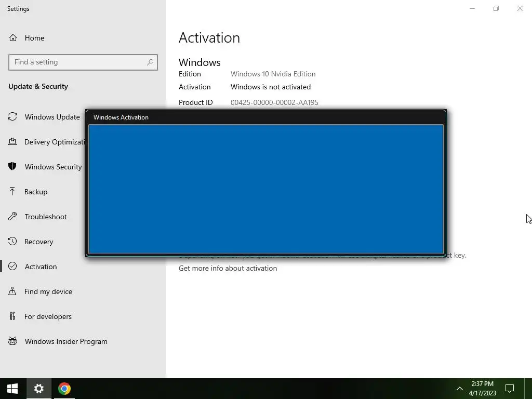This screenshot has width=532, height=399.
Task: Go to Backup settings
Action: click(x=36, y=192)
